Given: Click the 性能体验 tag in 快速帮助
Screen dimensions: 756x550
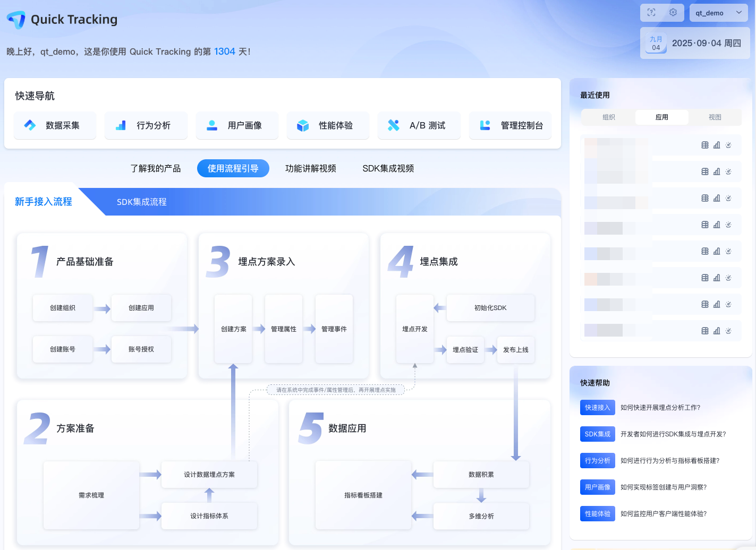Looking at the screenshot, I should [598, 514].
